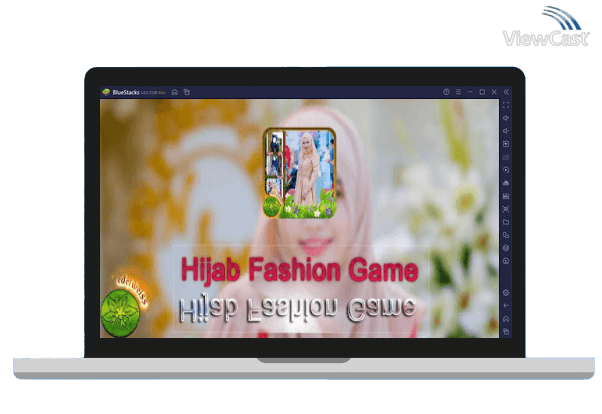Screen dimensions: 602x414
Task: Click the Android home button in sidebar
Action: click(506, 319)
